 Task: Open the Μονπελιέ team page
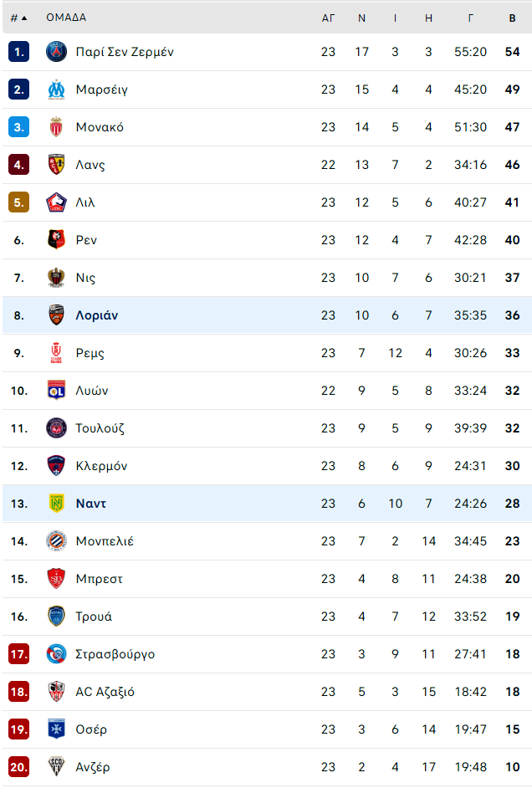pos(105,541)
